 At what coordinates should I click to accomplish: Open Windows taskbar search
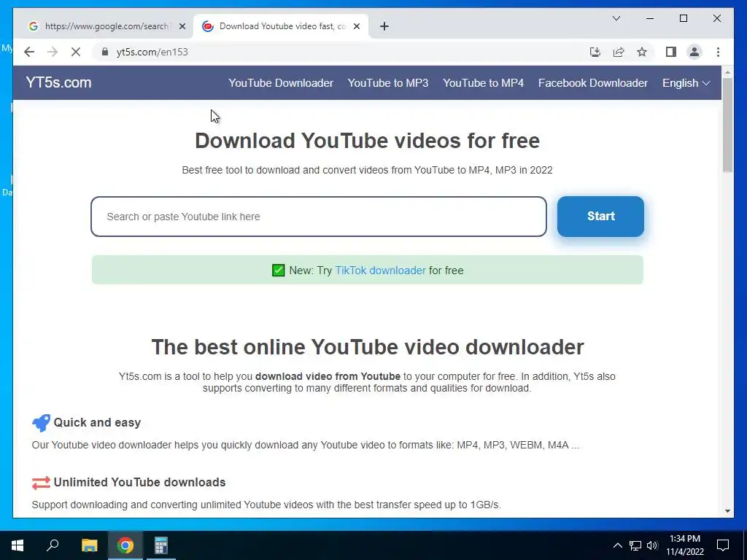click(x=53, y=545)
